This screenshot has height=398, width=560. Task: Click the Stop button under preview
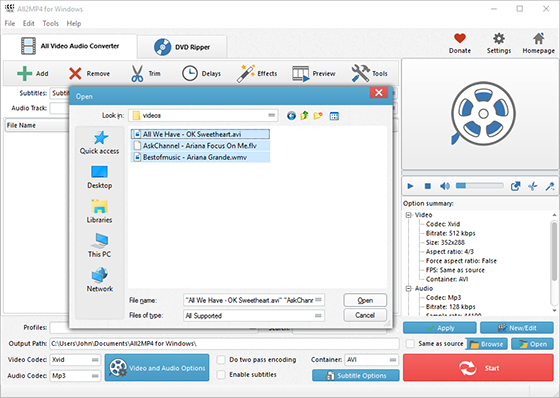point(428,186)
